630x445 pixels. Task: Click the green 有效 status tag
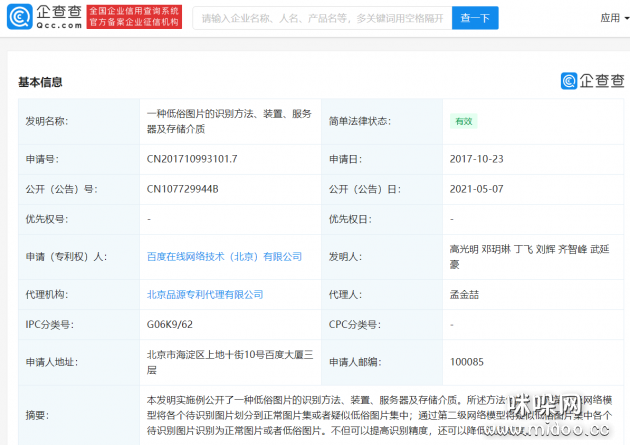464,121
